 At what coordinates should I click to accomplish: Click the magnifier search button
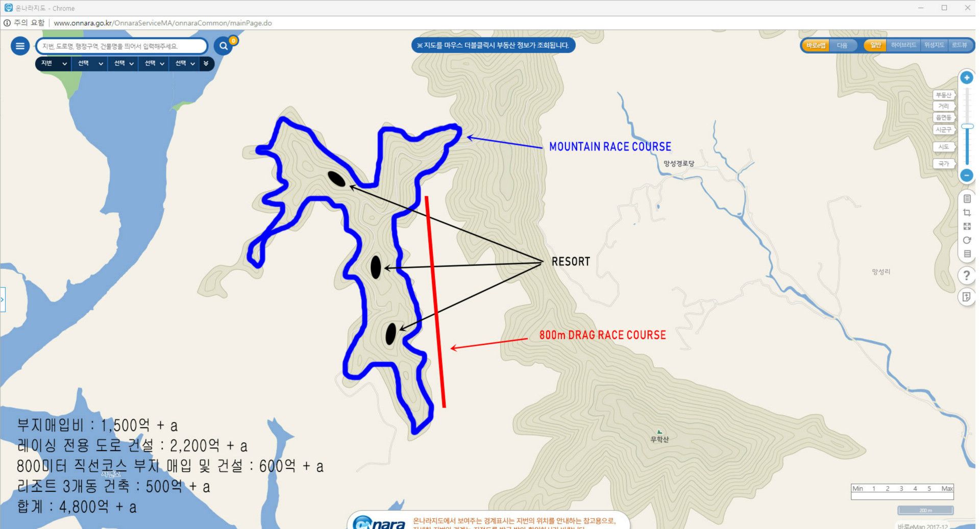[223, 46]
